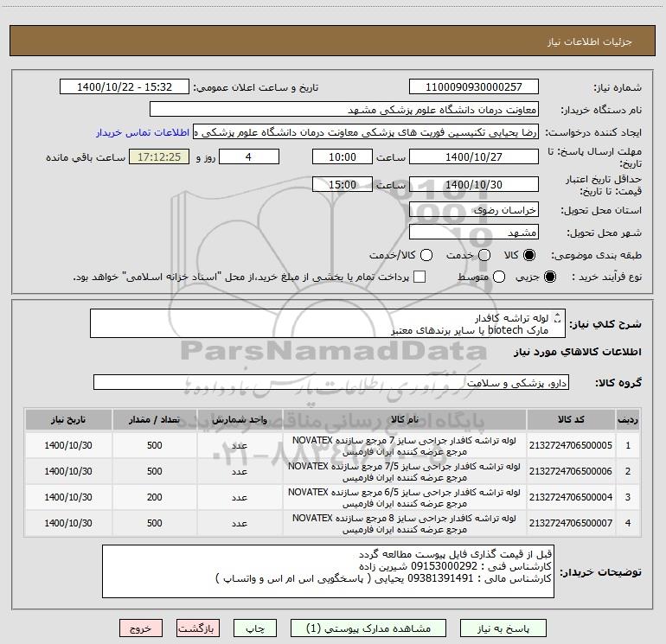Image resolution: width=666 pixels, height=644 pixels.
Task: Click product code 2132724706500006
Action: tap(571, 471)
